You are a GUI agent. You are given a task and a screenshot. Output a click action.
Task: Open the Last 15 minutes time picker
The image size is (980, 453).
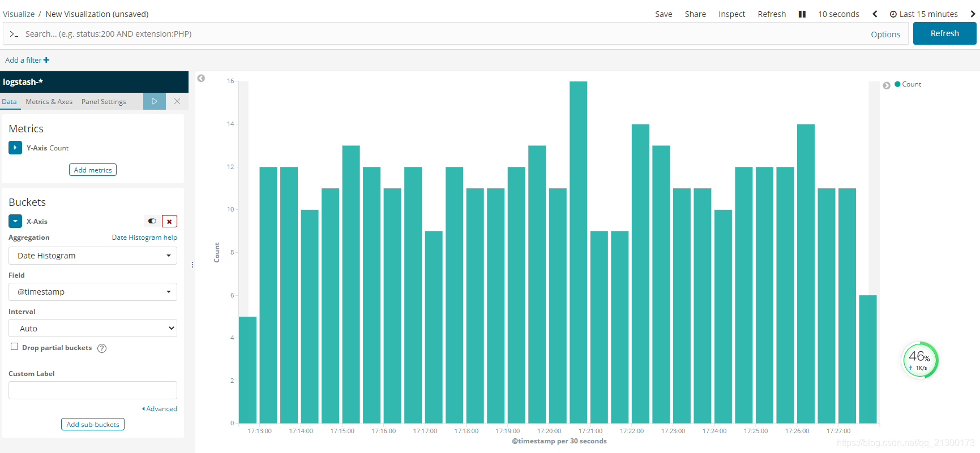click(924, 14)
